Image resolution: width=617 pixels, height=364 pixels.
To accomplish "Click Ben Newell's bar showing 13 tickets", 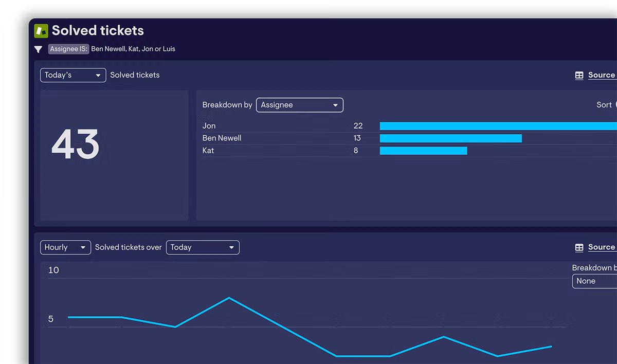I will click(x=450, y=138).
